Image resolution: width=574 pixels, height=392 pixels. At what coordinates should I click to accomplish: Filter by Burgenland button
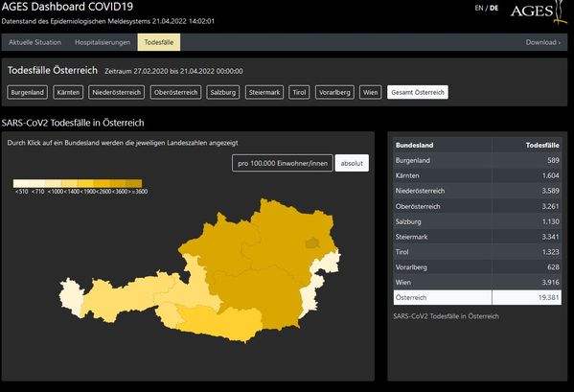(x=27, y=92)
